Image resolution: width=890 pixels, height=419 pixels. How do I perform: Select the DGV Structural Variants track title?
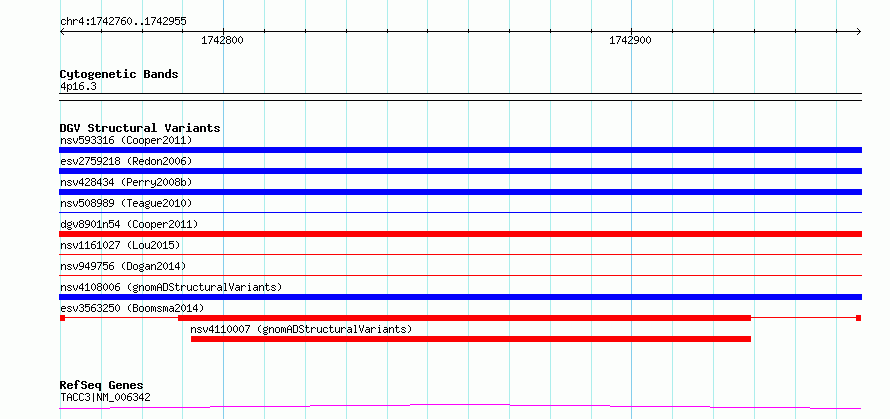(140, 128)
